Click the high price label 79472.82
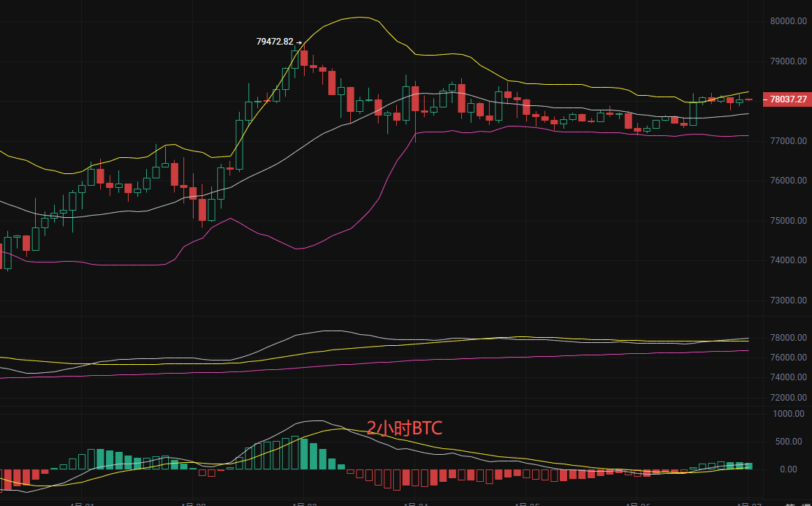Screen dimensions: 812x506 275,42
